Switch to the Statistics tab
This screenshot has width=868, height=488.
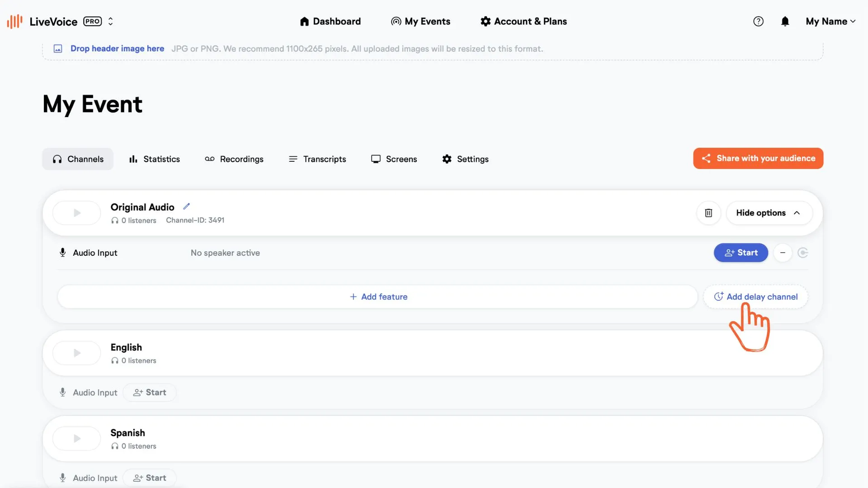click(154, 159)
